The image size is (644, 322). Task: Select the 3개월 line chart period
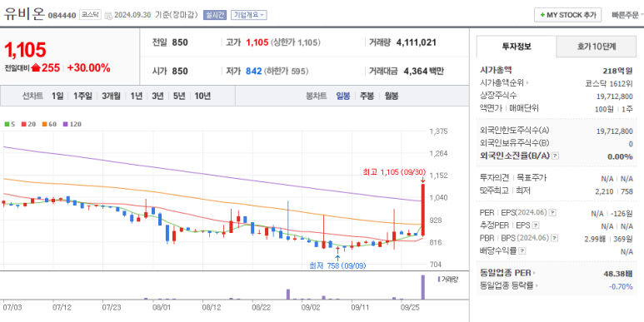[111, 96]
